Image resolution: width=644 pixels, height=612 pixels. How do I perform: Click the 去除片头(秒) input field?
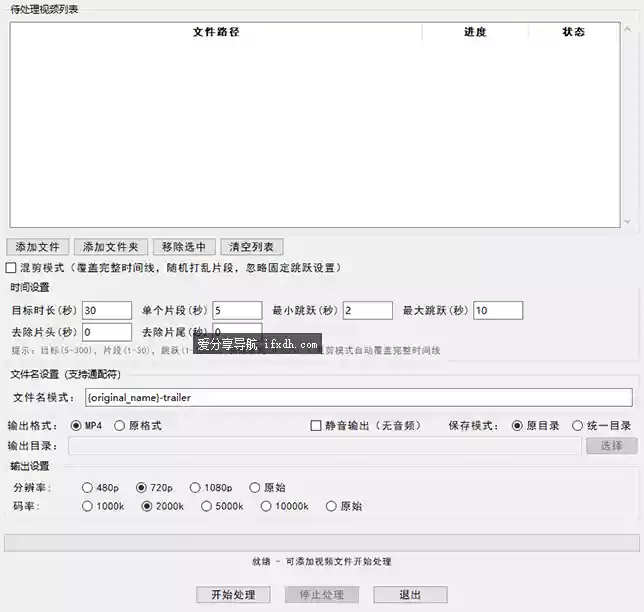107,332
